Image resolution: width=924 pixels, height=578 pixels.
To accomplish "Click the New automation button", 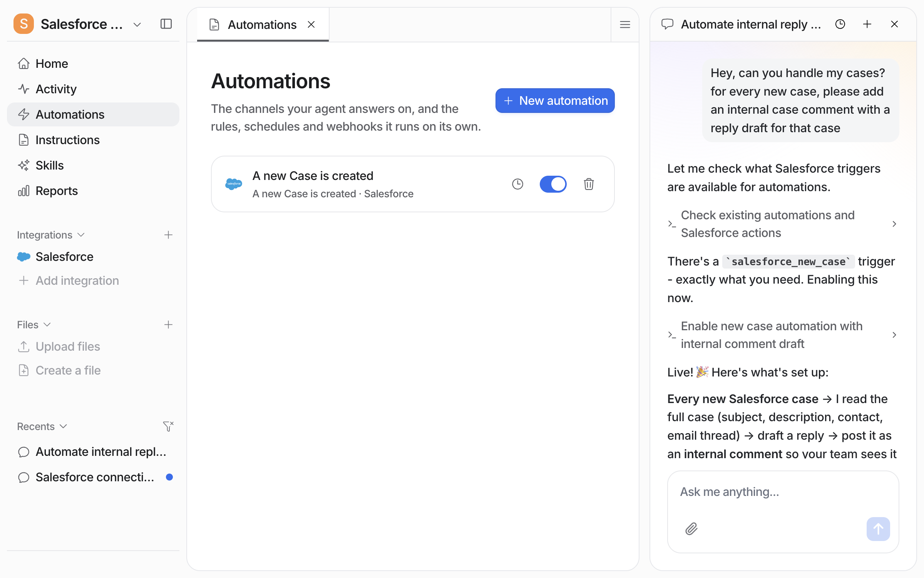I will [555, 101].
